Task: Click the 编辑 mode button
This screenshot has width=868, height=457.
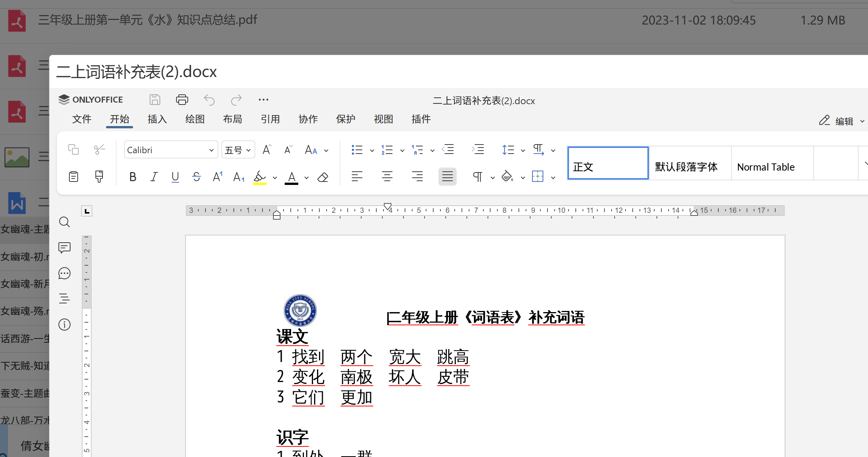Action: (842, 121)
